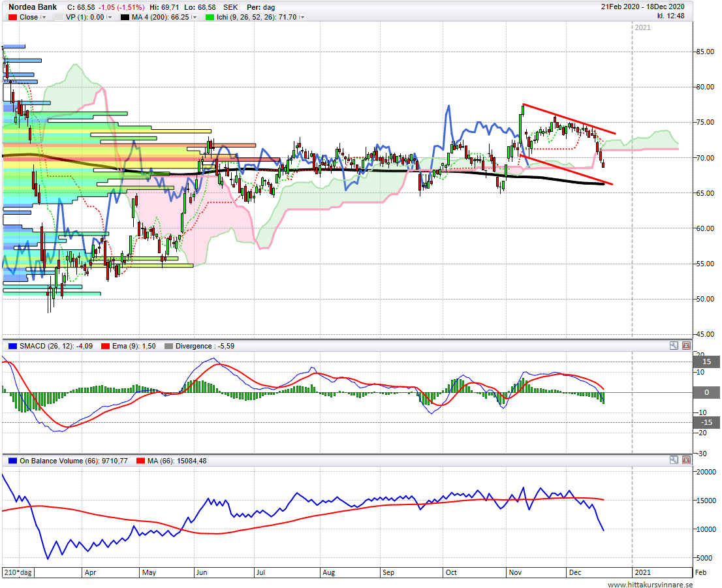Click On Balance Volume (66): 9710,77 label

(74, 461)
